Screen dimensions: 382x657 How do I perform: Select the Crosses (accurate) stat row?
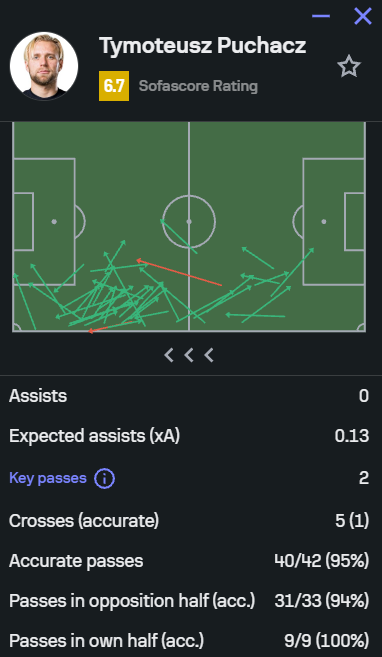coord(189,520)
